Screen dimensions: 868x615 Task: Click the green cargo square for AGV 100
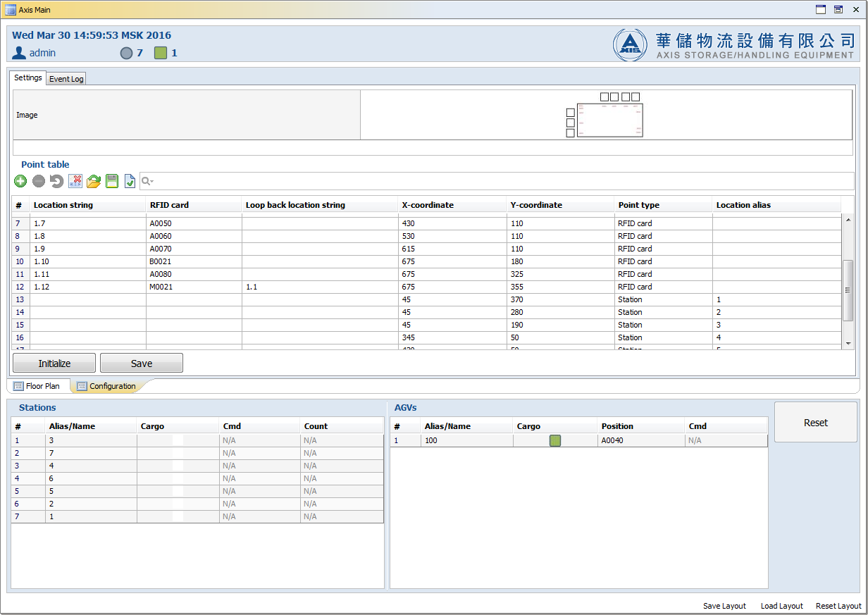pos(555,440)
